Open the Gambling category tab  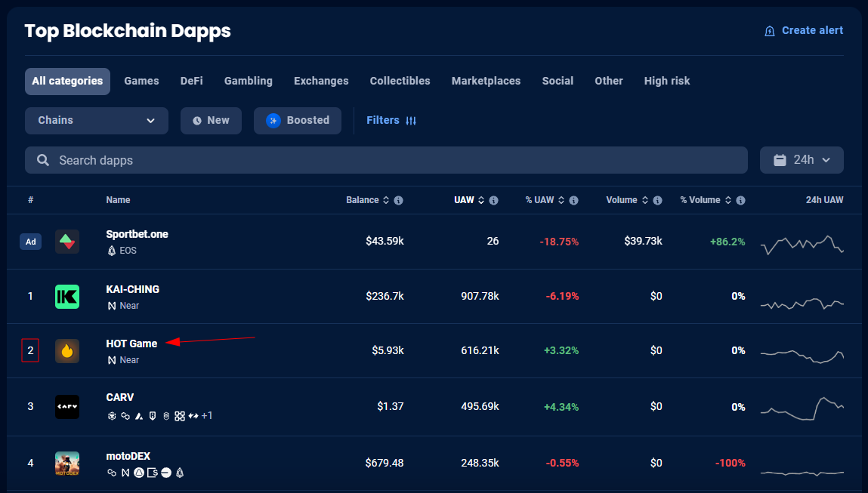point(249,82)
